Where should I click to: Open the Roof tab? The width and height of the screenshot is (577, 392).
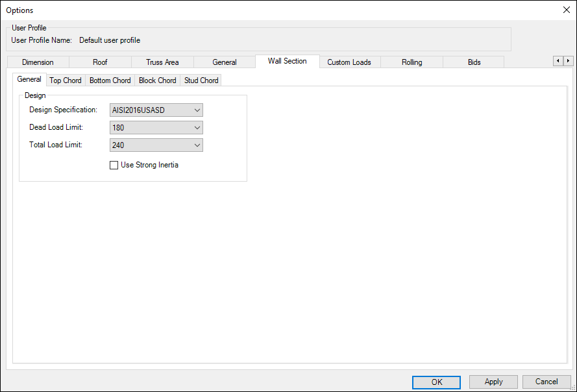click(100, 62)
